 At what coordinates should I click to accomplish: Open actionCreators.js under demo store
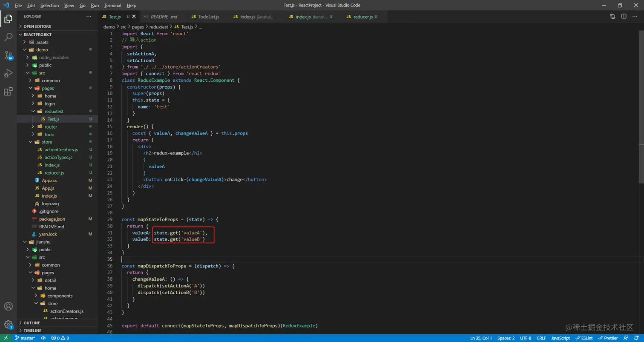[57, 149]
